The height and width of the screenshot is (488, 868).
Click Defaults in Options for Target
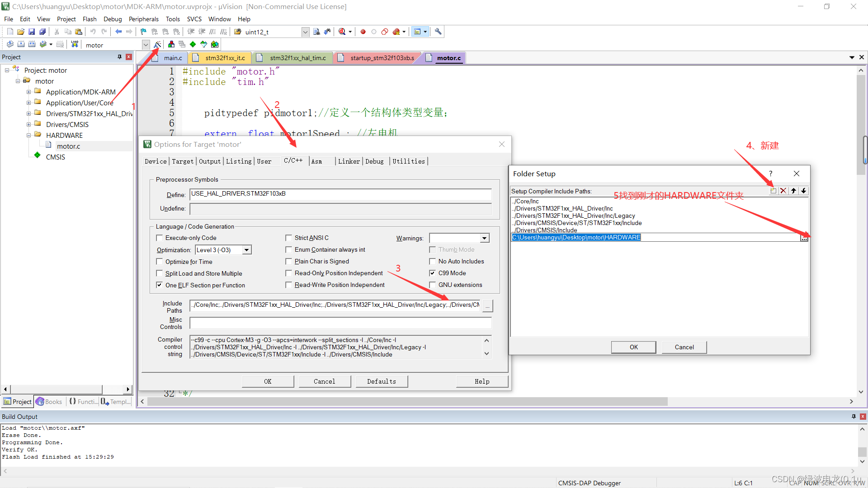point(381,381)
